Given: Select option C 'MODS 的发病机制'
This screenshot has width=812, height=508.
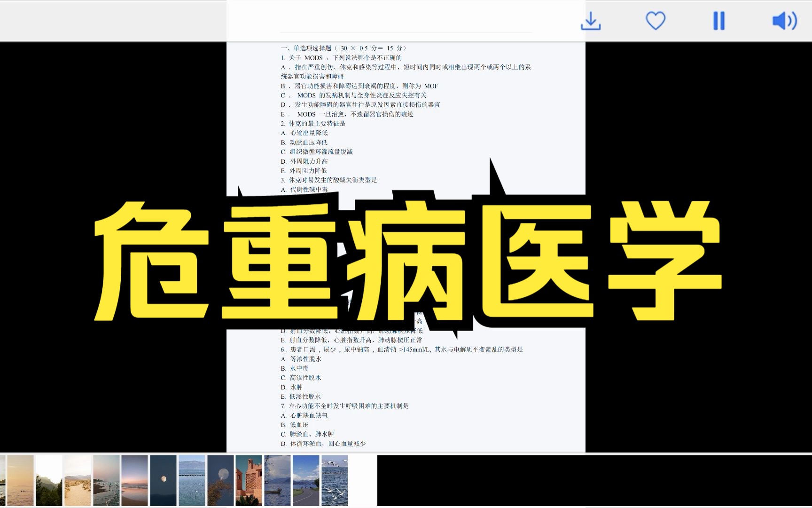Looking at the screenshot, I should [354, 95].
